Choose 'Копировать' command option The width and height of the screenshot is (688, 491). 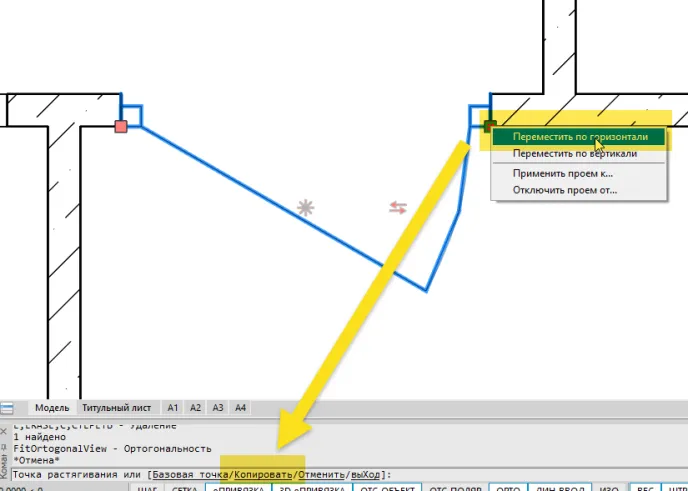coord(263,475)
